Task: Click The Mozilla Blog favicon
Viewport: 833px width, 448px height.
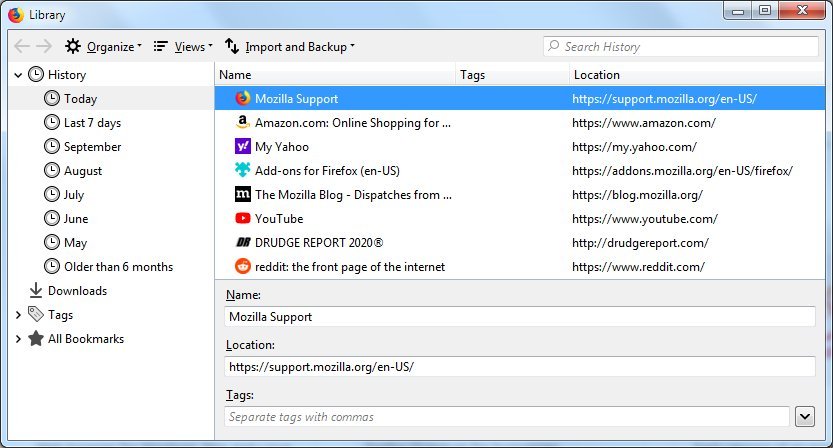Action: point(243,194)
